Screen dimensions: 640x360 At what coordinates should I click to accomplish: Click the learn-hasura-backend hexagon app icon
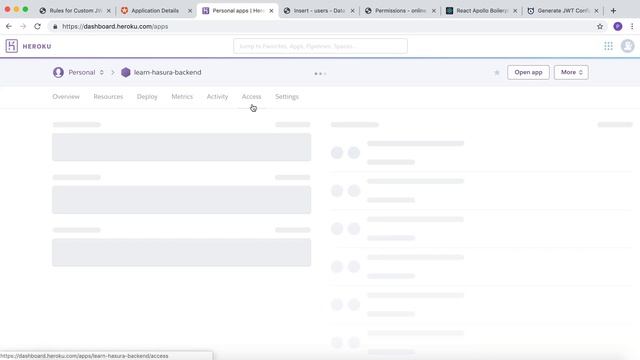point(126,72)
